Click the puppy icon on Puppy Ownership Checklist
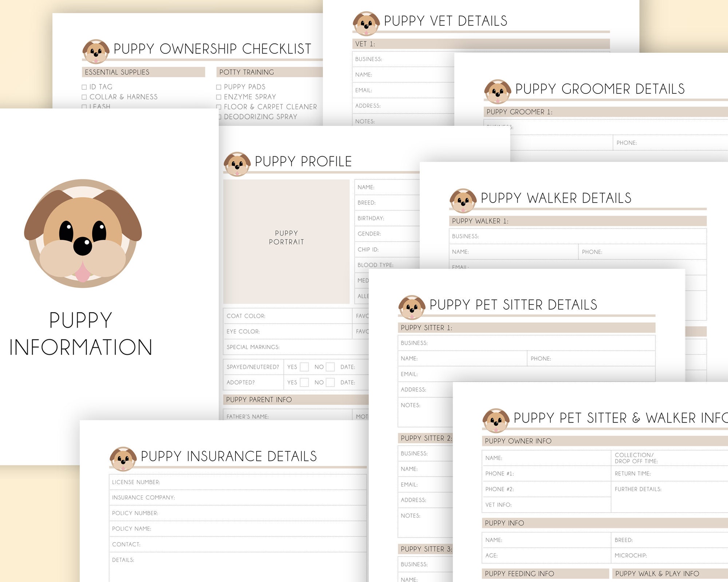The width and height of the screenshot is (728, 582). tap(96, 51)
